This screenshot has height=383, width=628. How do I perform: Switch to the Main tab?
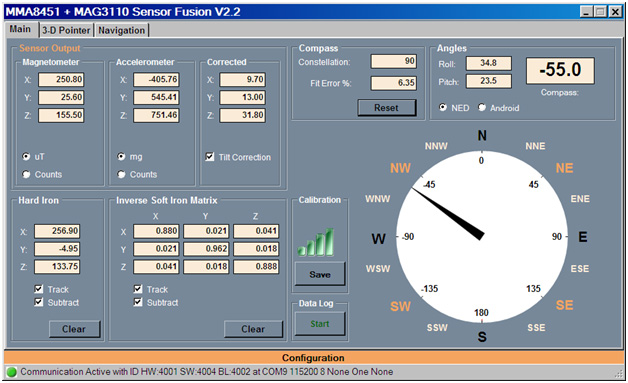21,29
